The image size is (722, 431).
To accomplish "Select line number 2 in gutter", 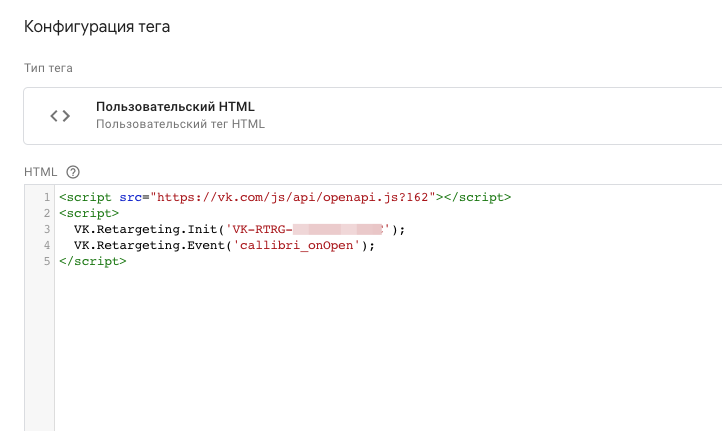I will point(46,213).
